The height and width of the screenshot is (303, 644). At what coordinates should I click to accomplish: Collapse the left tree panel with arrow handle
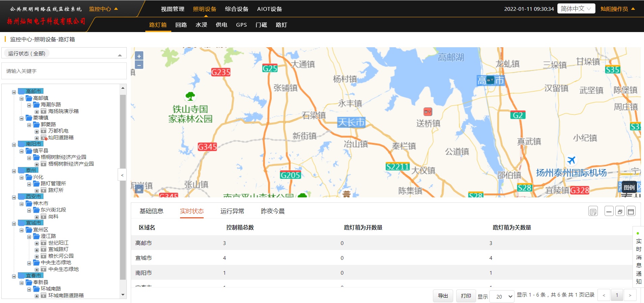122,175
